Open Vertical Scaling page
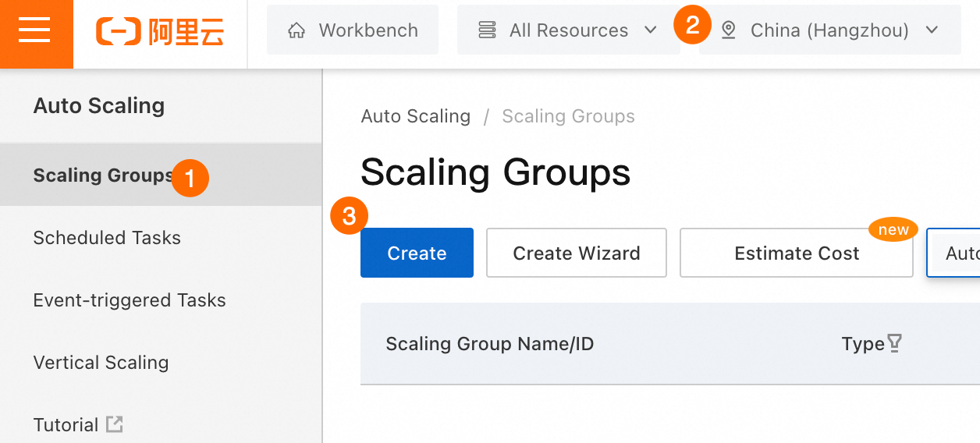Image resolution: width=980 pixels, height=443 pixels. point(101,363)
